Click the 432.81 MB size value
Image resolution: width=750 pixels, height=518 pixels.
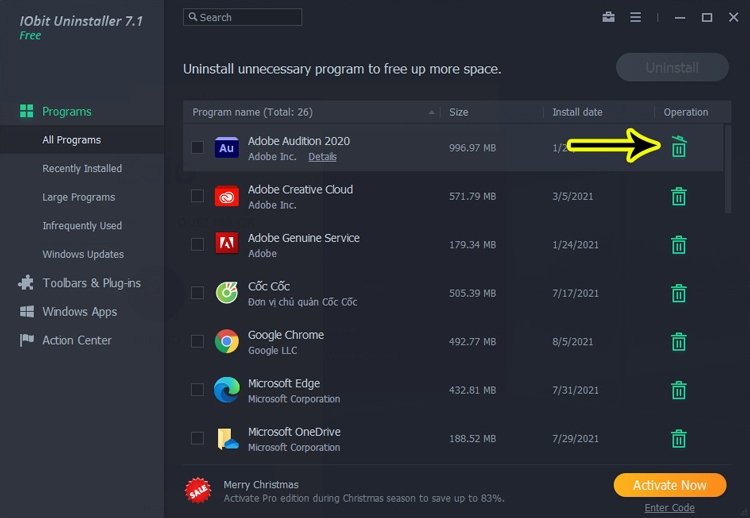click(x=472, y=390)
